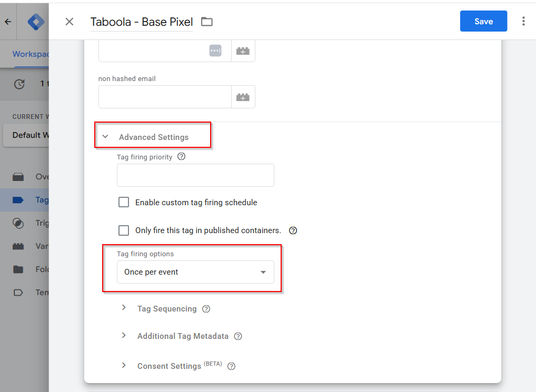Click the Google Tag Manager logo

point(36,22)
